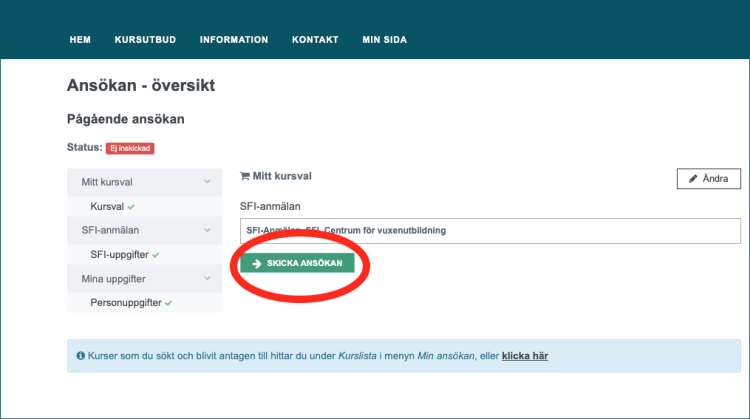Screen dimensions: 750x419
Task: Click the green checkmark next to Kursval
Action: pos(131,207)
